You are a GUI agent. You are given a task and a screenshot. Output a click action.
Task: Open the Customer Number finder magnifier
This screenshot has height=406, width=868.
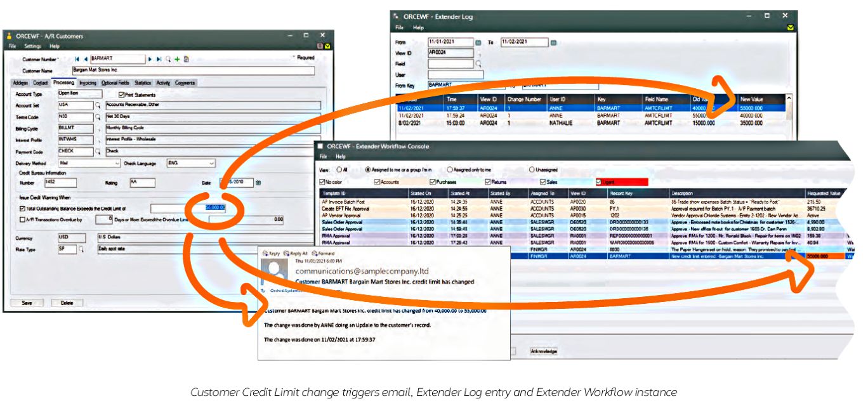pos(168,59)
